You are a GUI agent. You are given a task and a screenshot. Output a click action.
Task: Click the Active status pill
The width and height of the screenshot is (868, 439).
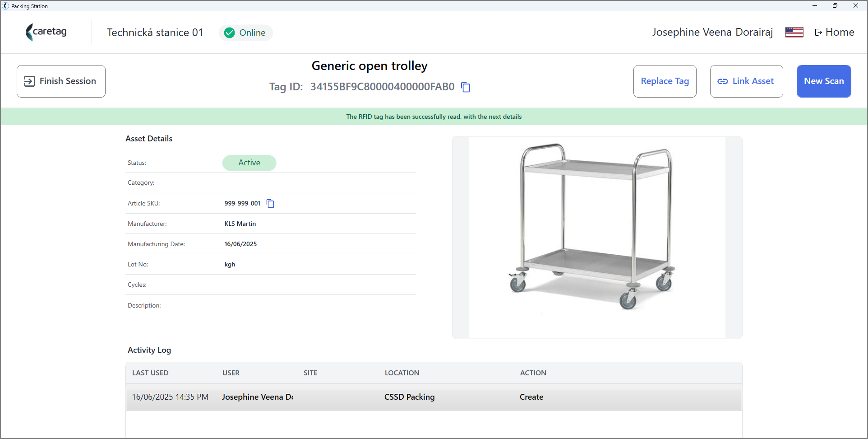coord(249,163)
